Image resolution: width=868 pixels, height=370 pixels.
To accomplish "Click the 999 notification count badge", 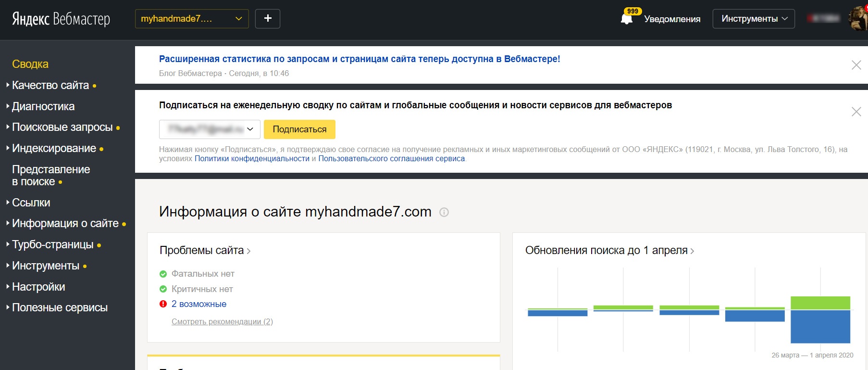I will (632, 11).
